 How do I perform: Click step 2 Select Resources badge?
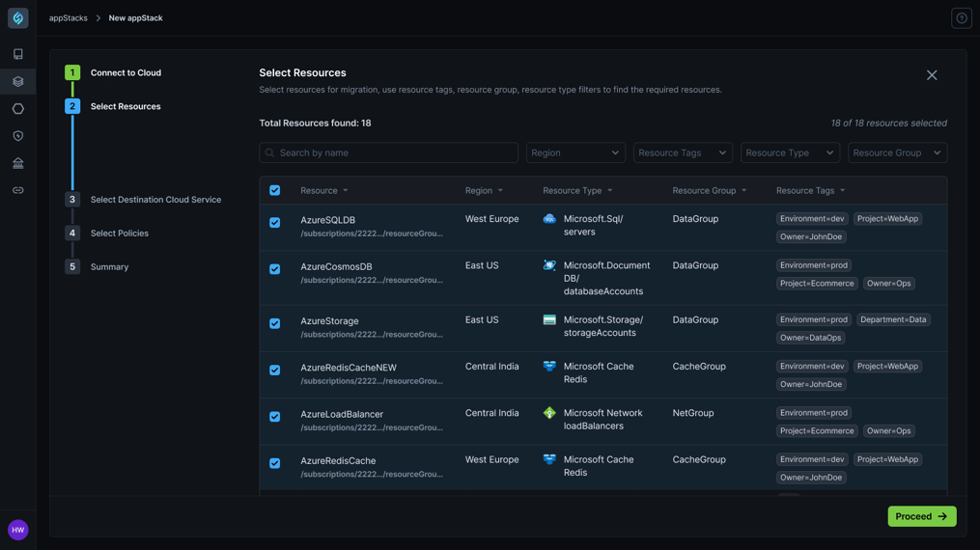coord(72,106)
